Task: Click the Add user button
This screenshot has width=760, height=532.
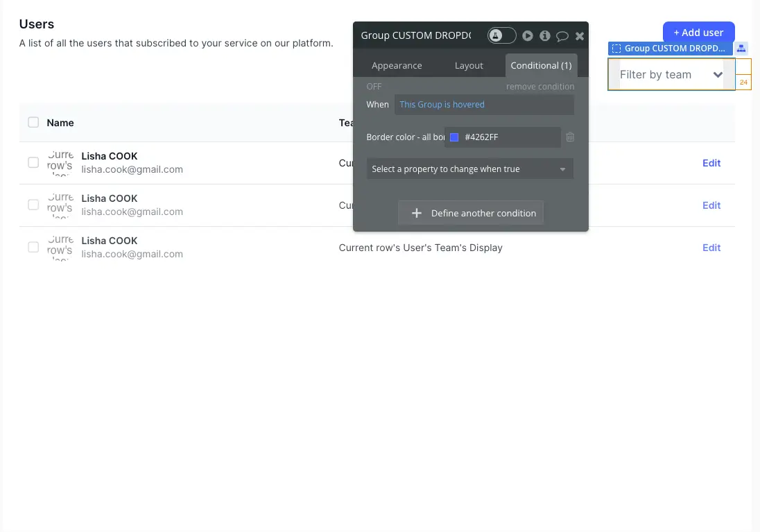Action: [x=698, y=32]
